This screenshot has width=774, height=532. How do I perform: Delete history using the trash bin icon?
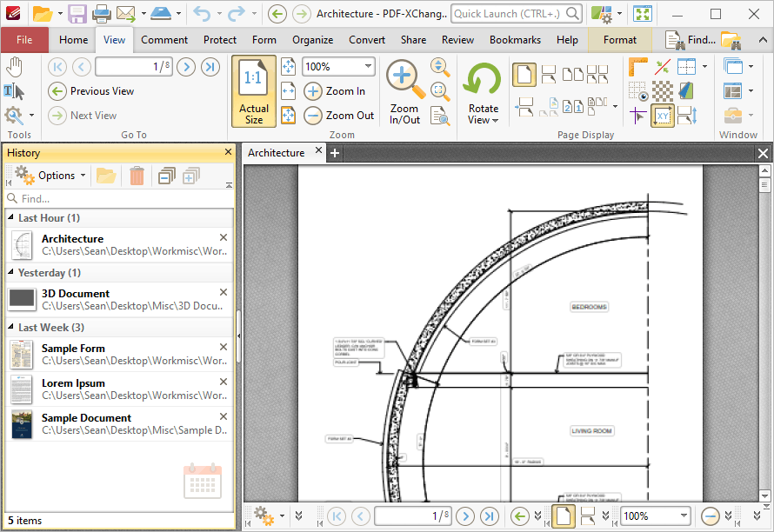click(x=137, y=176)
